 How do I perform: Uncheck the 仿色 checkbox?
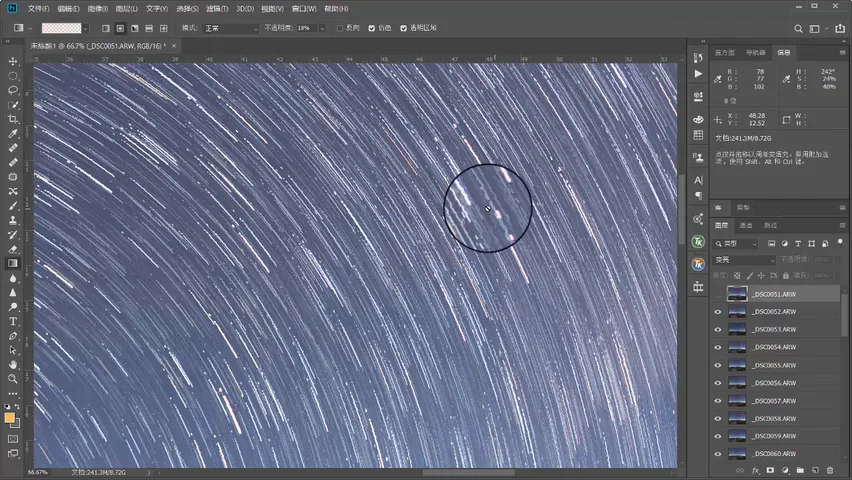pyautogui.click(x=372, y=28)
